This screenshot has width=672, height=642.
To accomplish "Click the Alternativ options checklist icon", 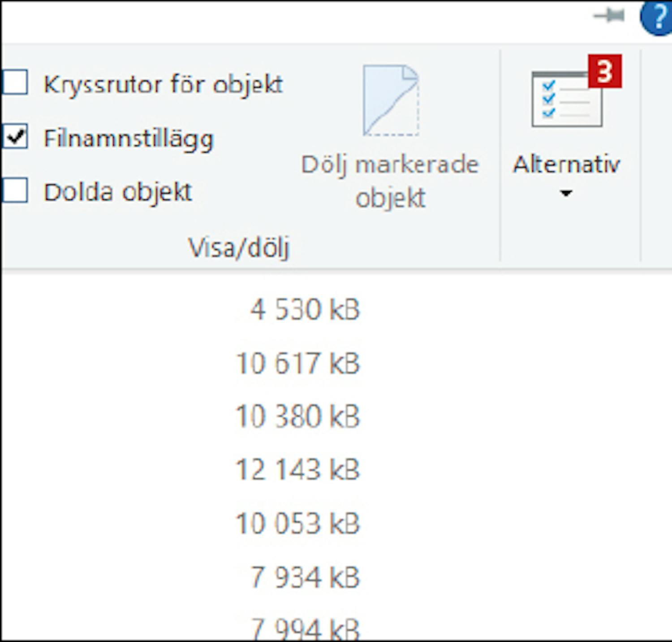I will click(x=566, y=100).
